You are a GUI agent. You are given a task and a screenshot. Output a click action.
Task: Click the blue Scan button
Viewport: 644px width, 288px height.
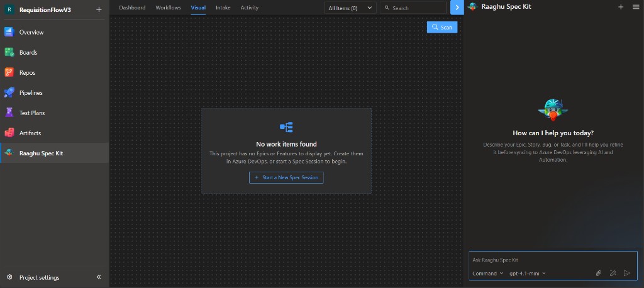(x=442, y=27)
